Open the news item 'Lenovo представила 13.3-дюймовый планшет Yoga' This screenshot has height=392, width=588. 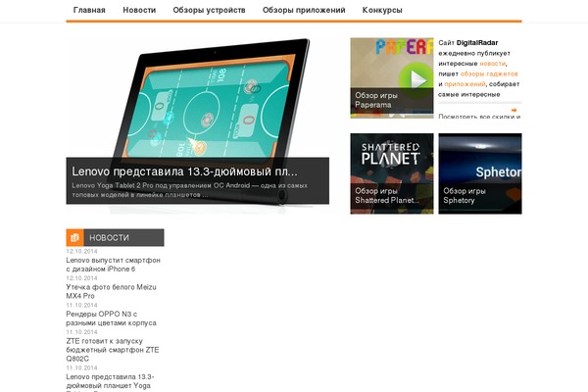click(110, 382)
